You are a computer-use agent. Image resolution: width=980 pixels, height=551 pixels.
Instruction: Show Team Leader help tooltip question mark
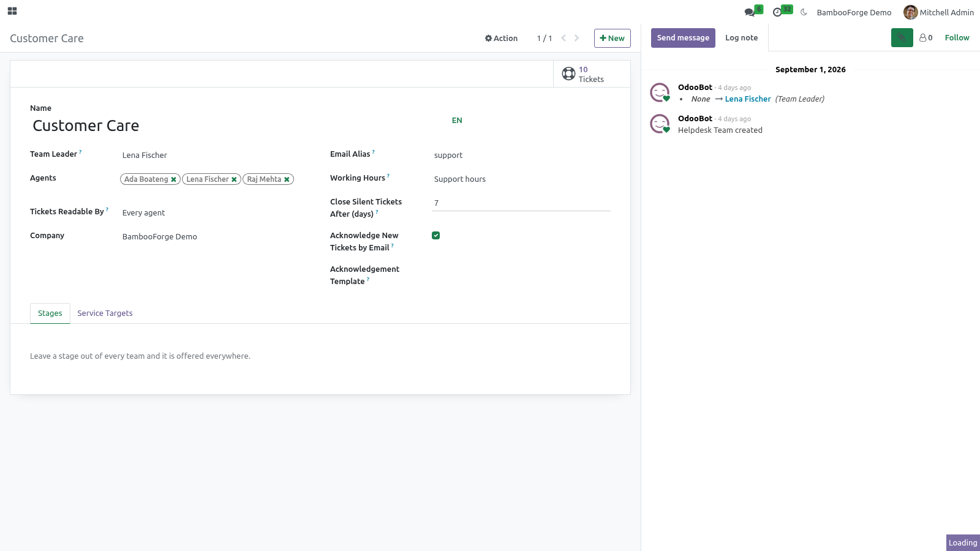click(x=80, y=152)
